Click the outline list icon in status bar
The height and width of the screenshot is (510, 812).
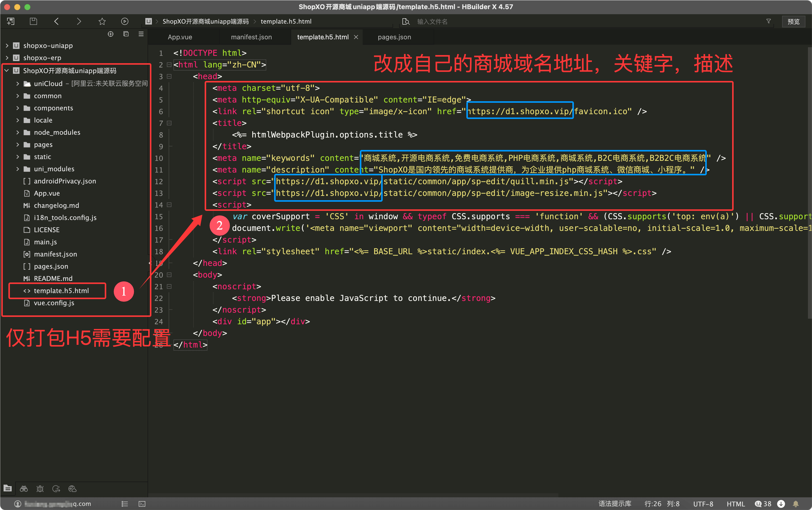125,504
